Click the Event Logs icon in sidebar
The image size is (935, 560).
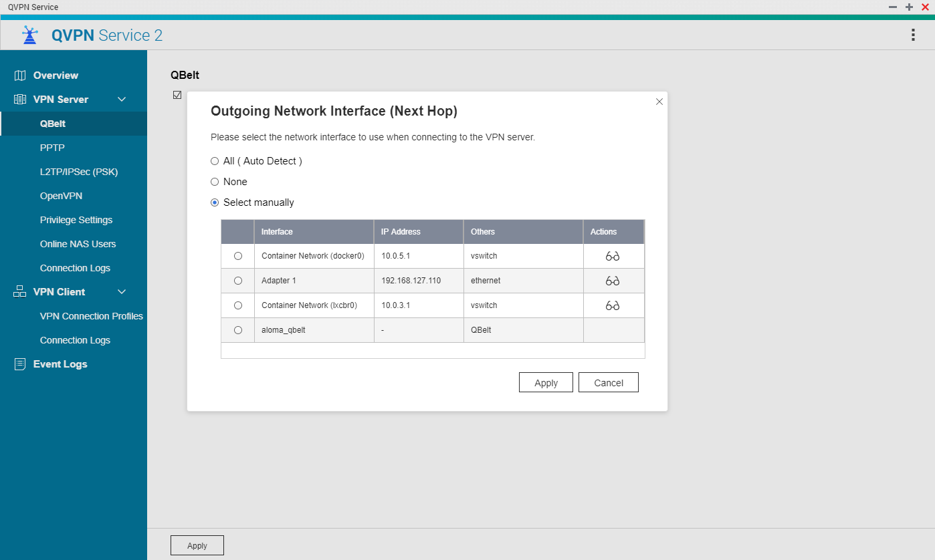point(20,364)
